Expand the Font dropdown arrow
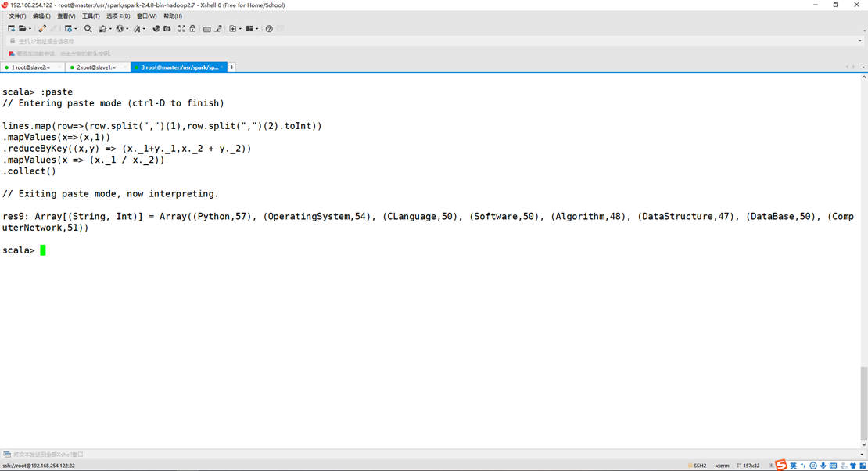 [144, 29]
